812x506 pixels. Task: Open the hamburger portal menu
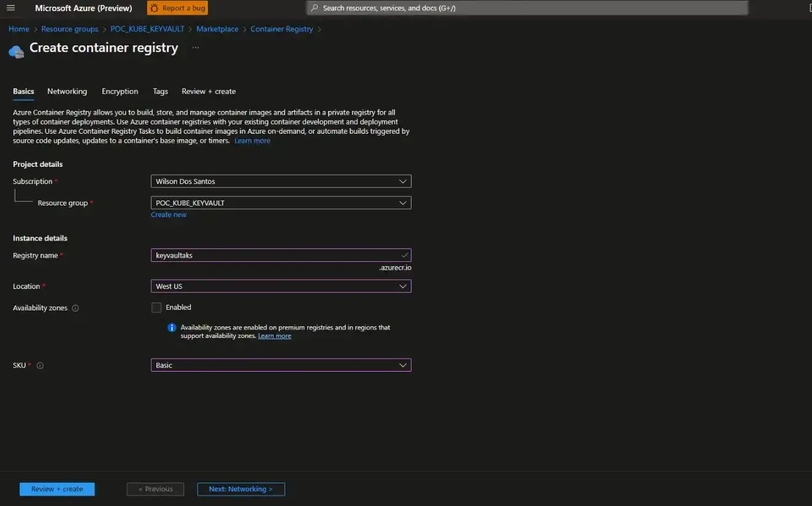pyautogui.click(x=10, y=8)
